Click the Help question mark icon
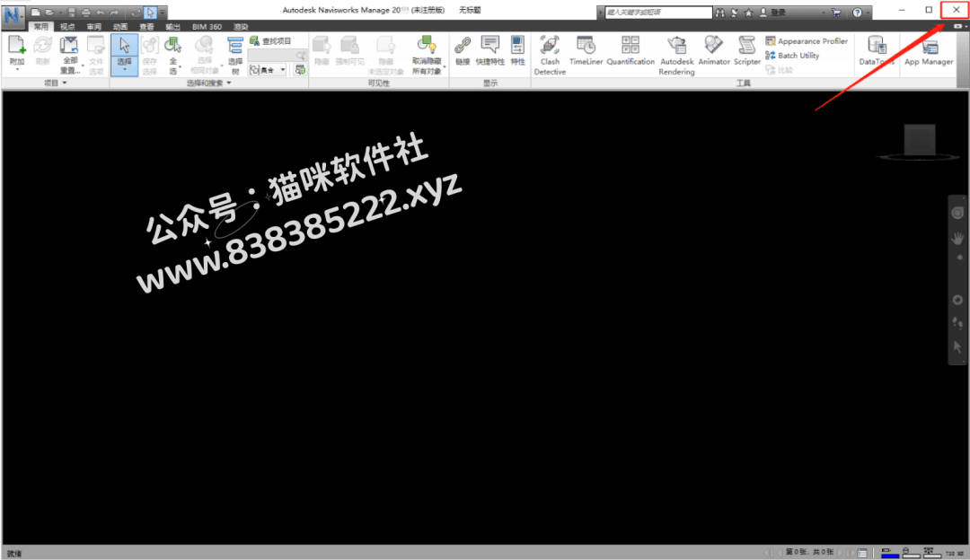The width and height of the screenshot is (970, 560). pos(857,13)
